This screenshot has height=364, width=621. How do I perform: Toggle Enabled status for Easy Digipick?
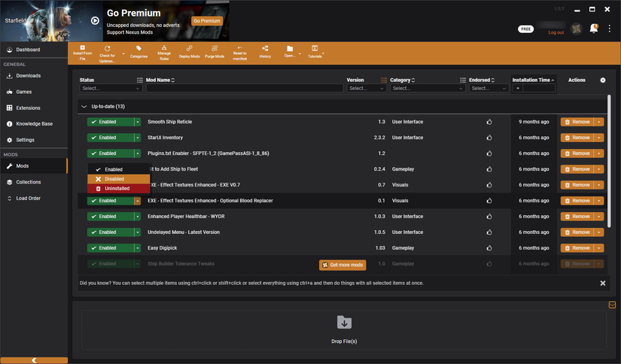pos(109,248)
